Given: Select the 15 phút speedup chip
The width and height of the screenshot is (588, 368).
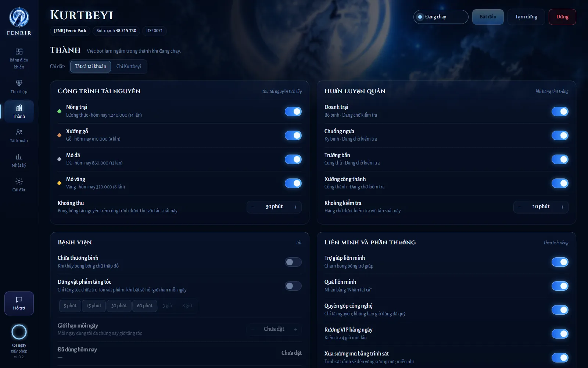Looking at the screenshot, I should point(94,306).
